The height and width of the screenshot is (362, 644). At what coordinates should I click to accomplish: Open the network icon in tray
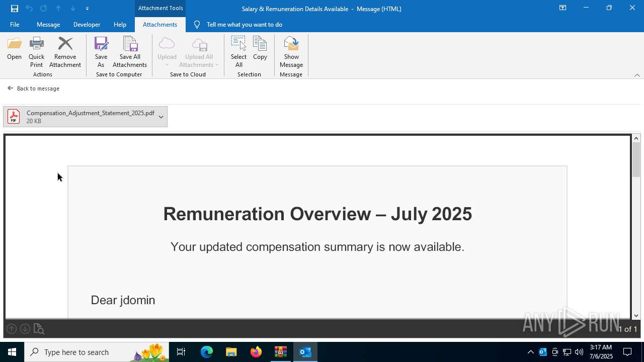567,352
